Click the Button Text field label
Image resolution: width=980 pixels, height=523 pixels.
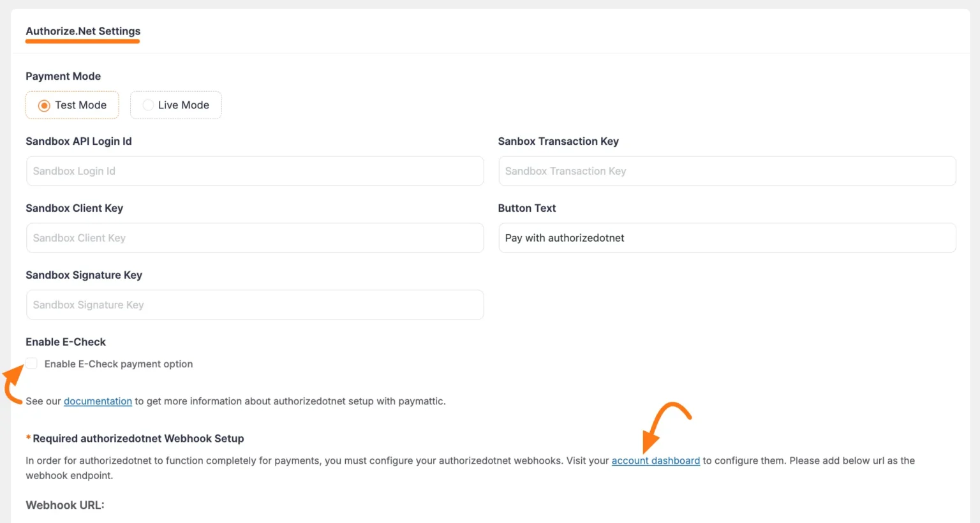pos(527,208)
